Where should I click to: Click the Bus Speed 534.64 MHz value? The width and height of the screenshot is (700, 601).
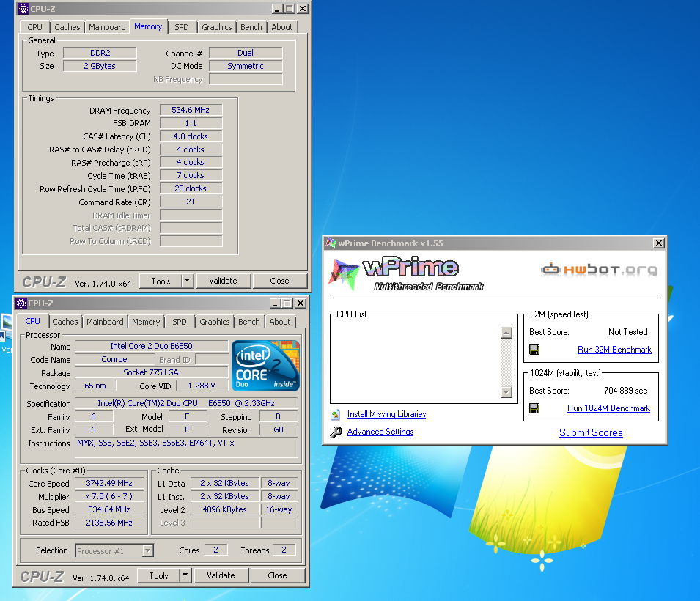pyautogui.click(x=109, y=509)
